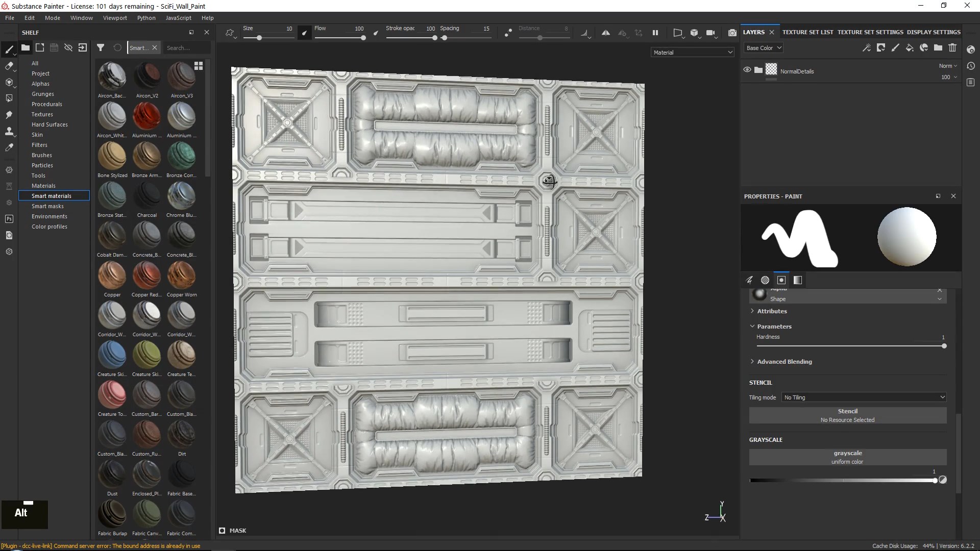Add a new folder in Layers panel

938,47
